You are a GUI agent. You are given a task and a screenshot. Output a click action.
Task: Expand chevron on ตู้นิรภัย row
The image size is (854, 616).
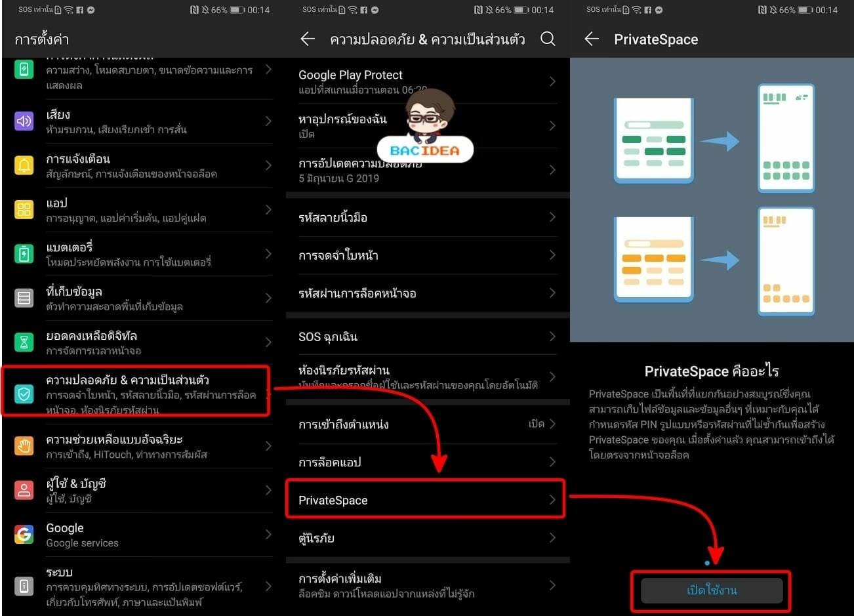tap(552, 538)
